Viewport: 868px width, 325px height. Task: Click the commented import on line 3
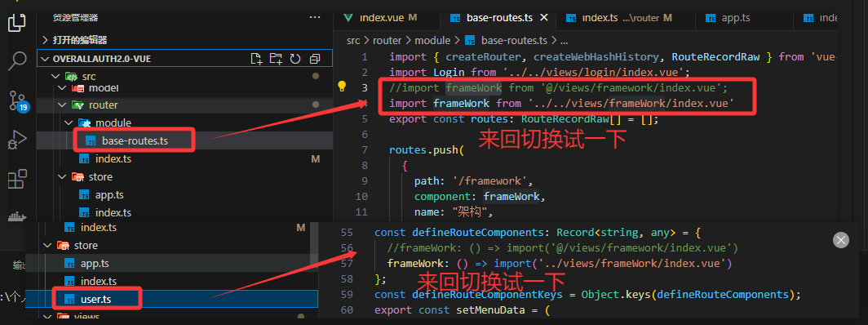tap(558, 87)
